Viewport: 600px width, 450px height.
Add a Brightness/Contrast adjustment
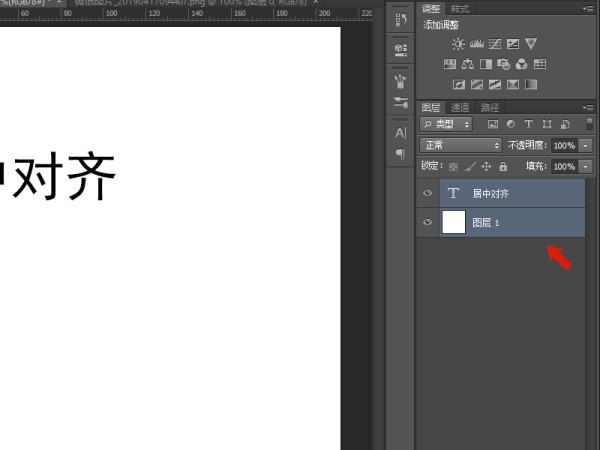[x=458, y=44]
